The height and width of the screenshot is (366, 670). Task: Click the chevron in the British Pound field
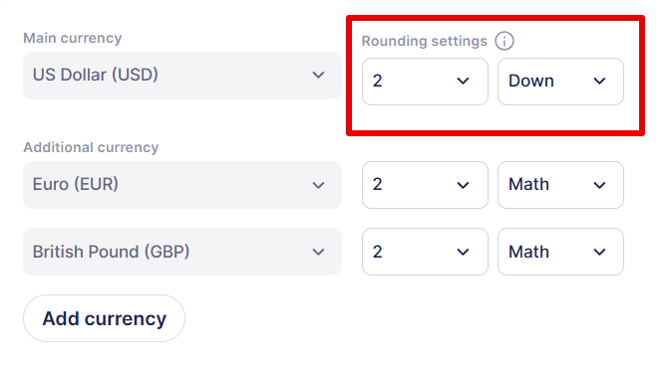[318, 252]
